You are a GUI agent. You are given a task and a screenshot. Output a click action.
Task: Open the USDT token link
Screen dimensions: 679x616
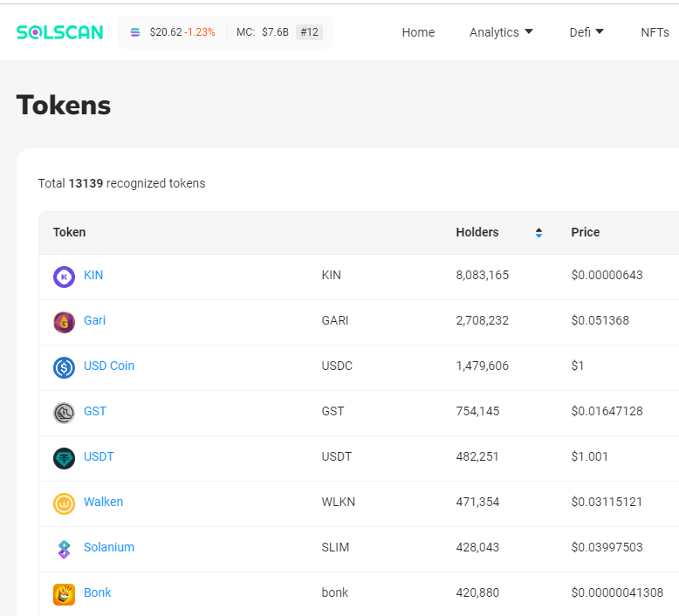(x=99, y=456)
